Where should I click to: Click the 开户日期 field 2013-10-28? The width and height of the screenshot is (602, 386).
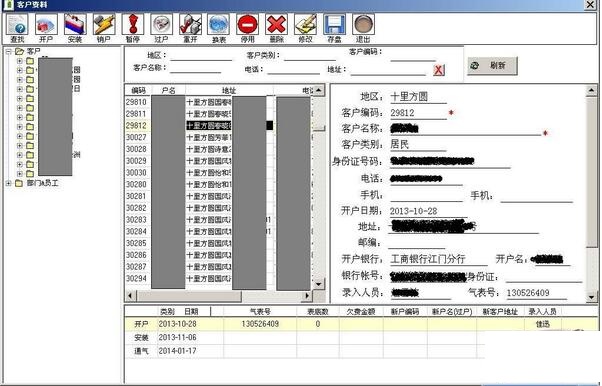(x=428, y=211)
